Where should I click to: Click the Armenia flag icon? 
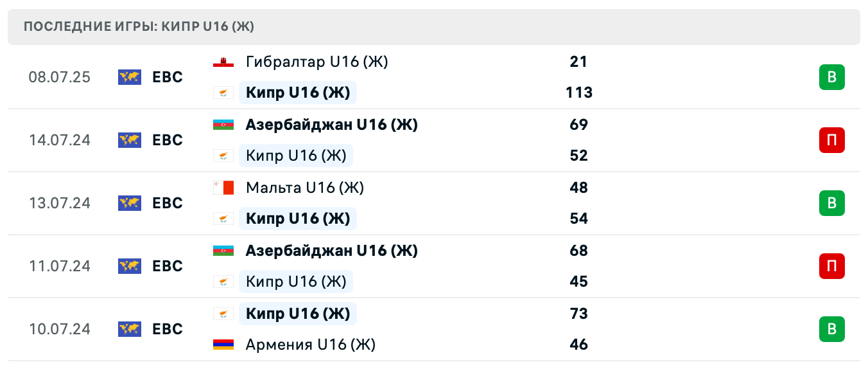[223, 345]
